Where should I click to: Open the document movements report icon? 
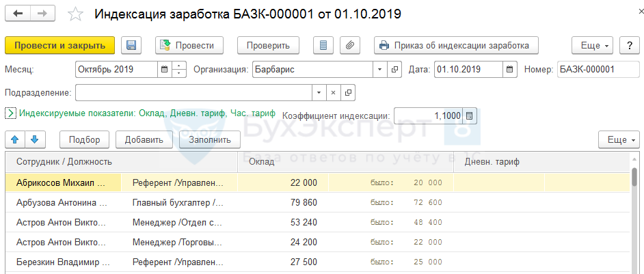click(324, 46)
